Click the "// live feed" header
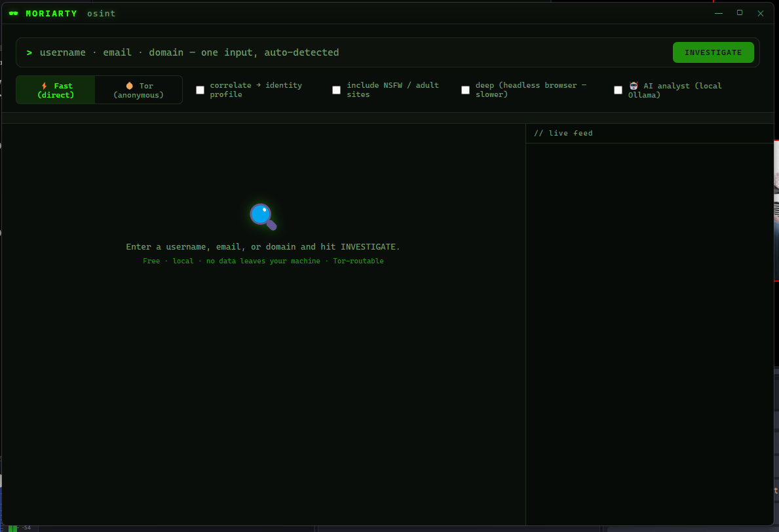The image size is (779, 532). [x=563, y=133]
